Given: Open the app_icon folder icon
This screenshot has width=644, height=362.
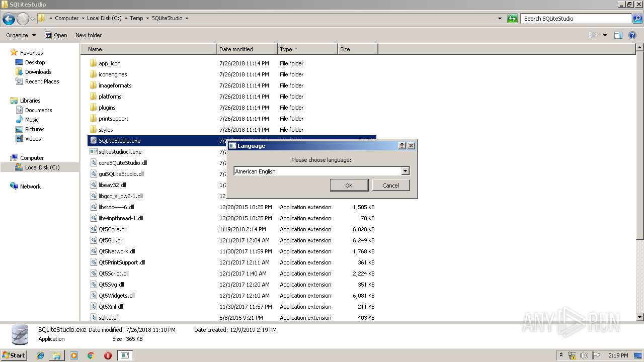Looking at the screenshot, I should [x=93, y=63].
